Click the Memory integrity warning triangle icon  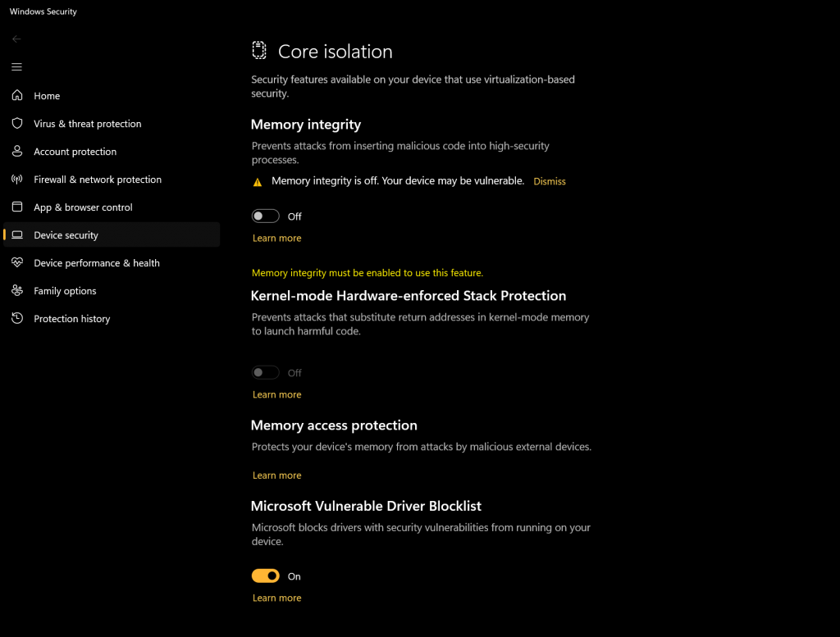point(258,182)
